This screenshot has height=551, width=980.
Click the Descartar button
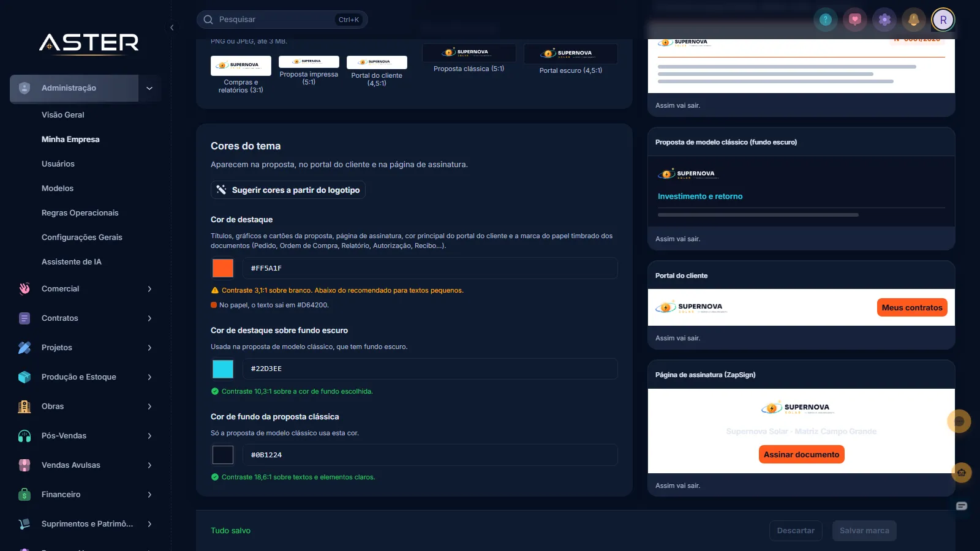pos(796,531)
